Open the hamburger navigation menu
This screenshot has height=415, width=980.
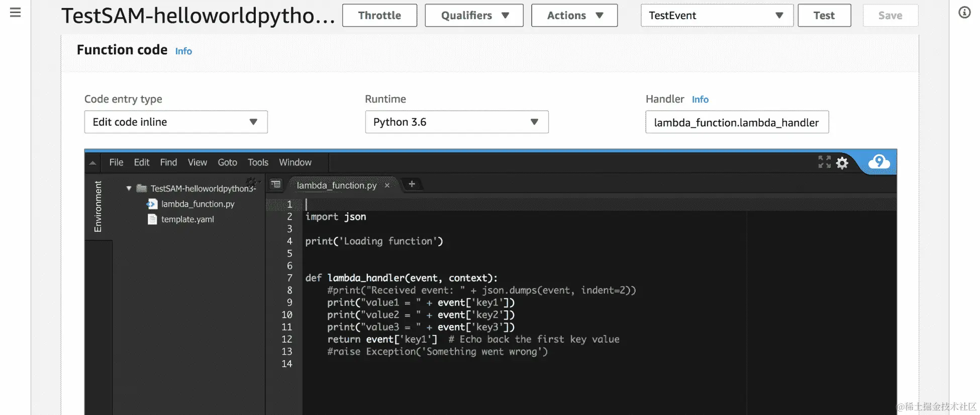pos(16,12)
